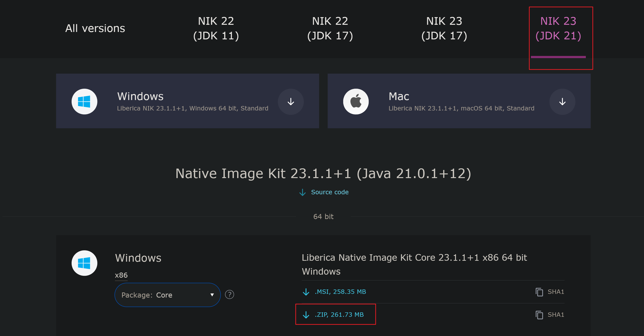Screen dimensions: 644x336
Task: Switch to NIK 23 (JDK 17) tab
Action: tap(444, 28)
